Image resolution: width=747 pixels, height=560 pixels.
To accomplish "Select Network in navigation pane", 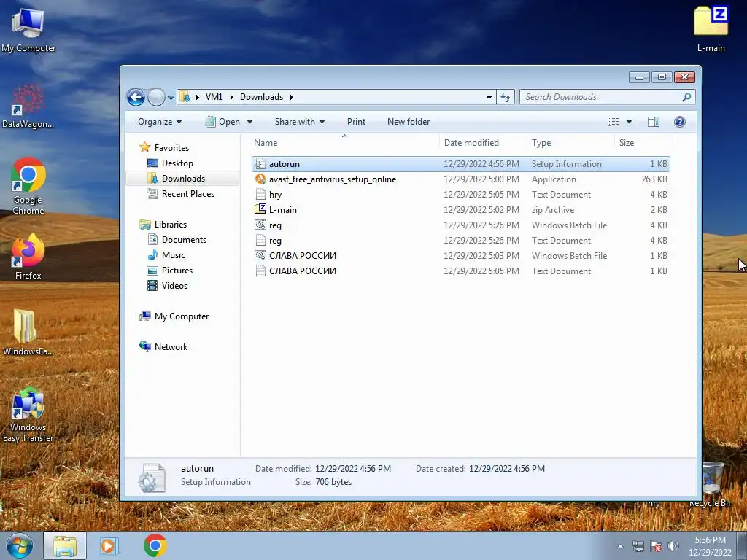I will coord(163,346).
